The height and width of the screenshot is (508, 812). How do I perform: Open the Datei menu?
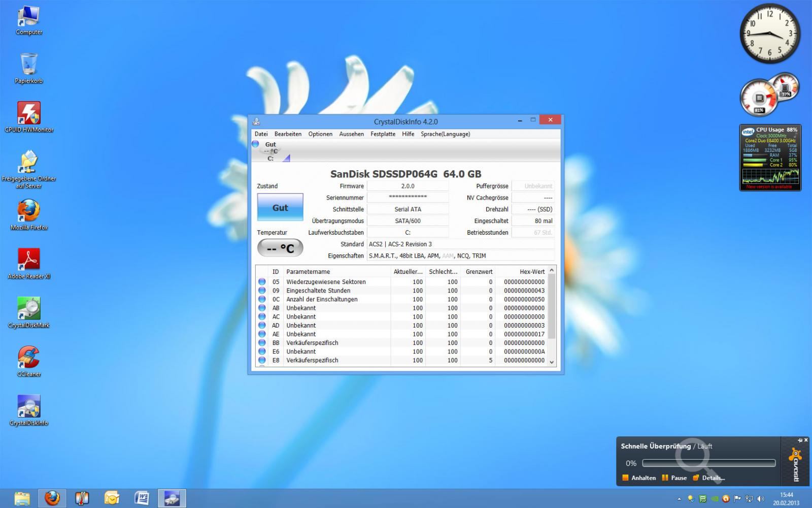[x=261, y=134]
